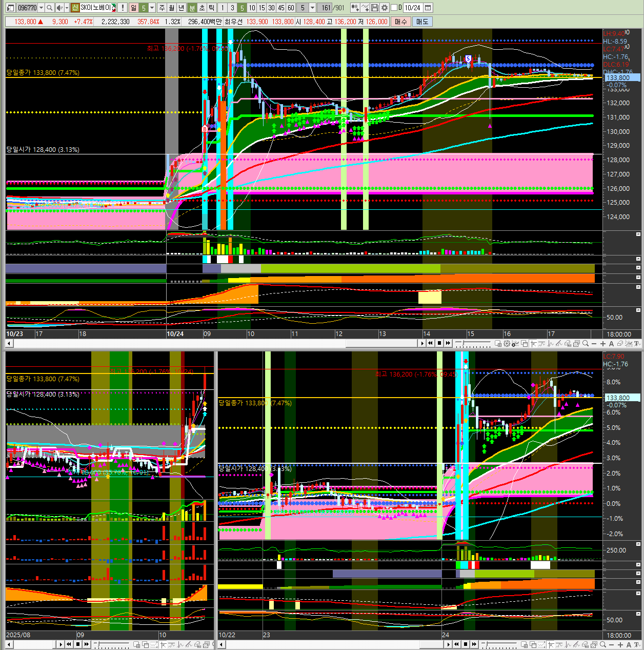Select 1-minute interval button
Viewport: 644px width, 650px height.
223,8
